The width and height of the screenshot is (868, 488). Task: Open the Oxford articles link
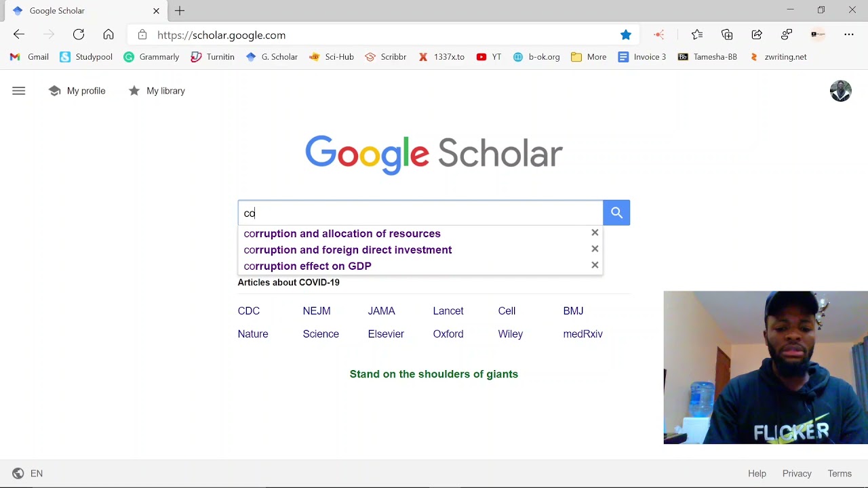[x=448, y=333]
